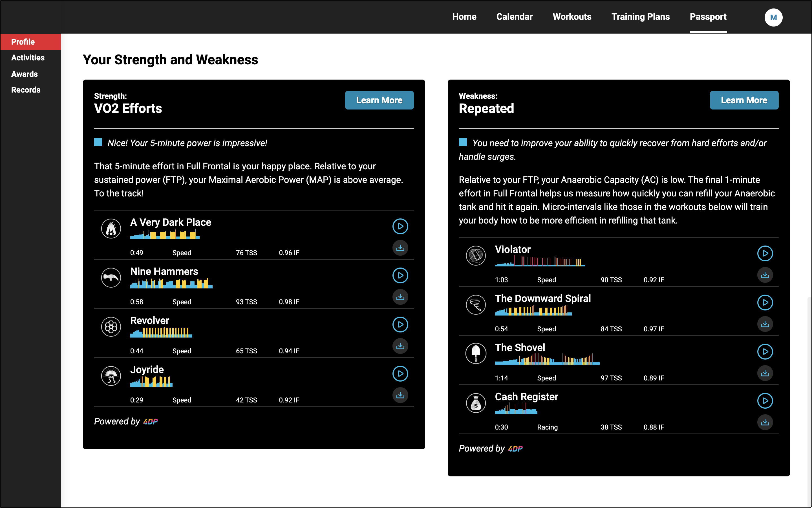
Task: Open the Joyride workout title
Action: [147, 370]
